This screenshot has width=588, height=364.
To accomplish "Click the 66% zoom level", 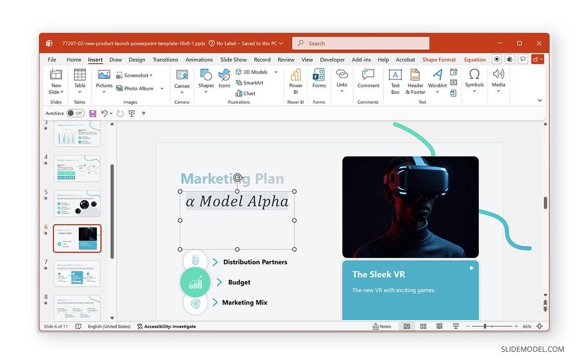I will pos(527,326).
